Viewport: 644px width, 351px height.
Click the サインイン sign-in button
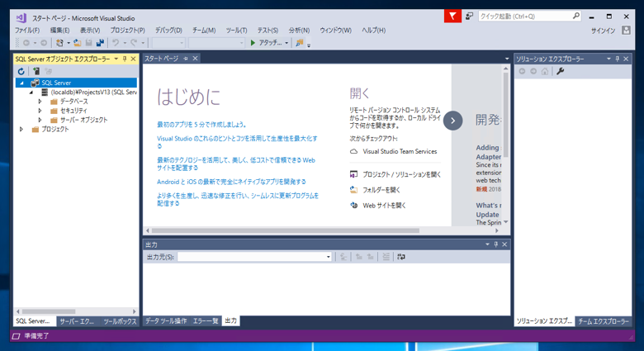click(603, 31)
